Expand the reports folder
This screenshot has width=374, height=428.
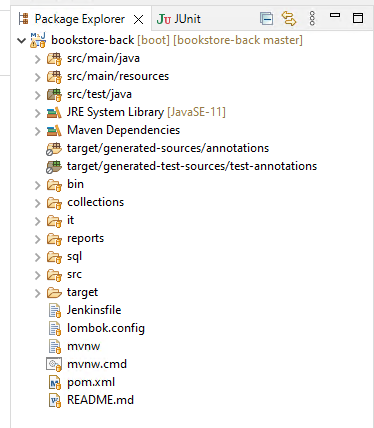[38, 239]
